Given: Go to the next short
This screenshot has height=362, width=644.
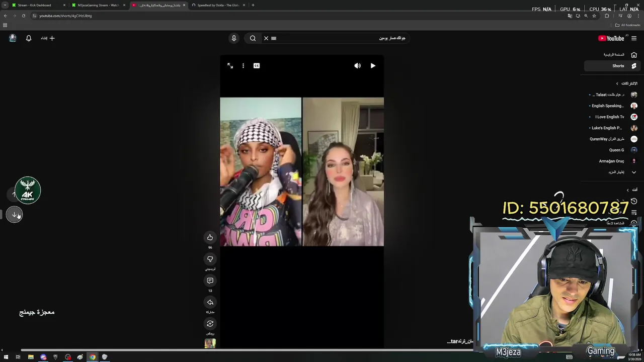Looking at the screenshot, I should point(15,215).
